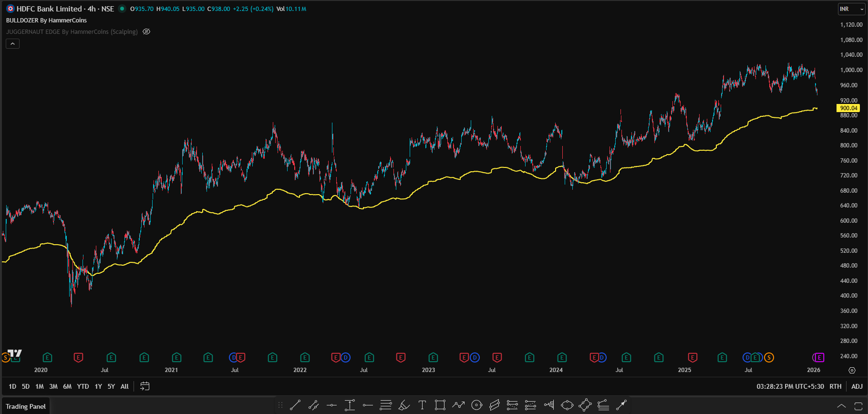Toggle RTH regular trading hours session
The height and width of the screenshot is (414, 868).
click(x=836, y=386)
